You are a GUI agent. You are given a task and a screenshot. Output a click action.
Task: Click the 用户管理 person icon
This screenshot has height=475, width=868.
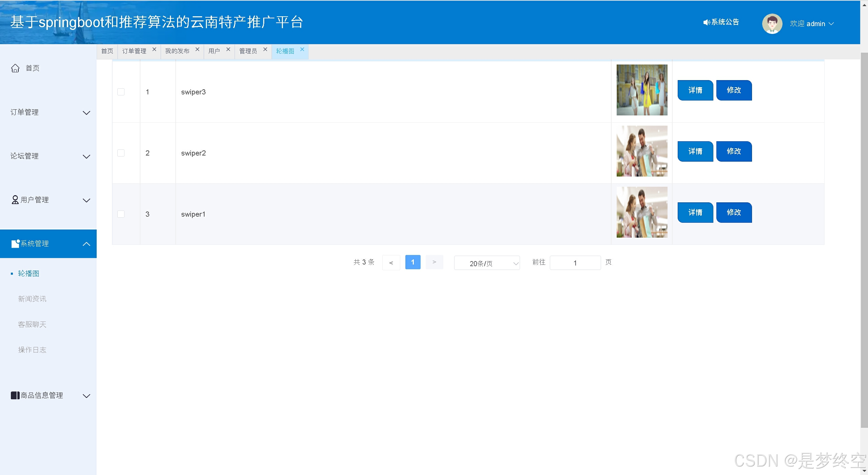tap(15, 200)
